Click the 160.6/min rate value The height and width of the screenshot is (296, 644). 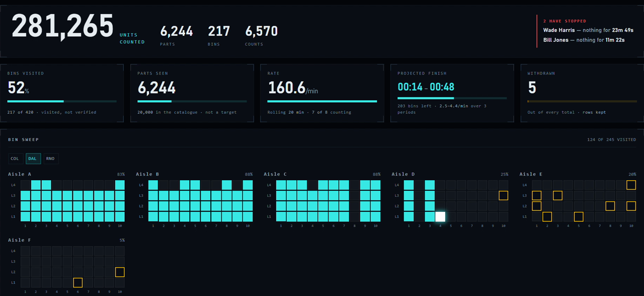pyautogui.click(x=293, y=88)
